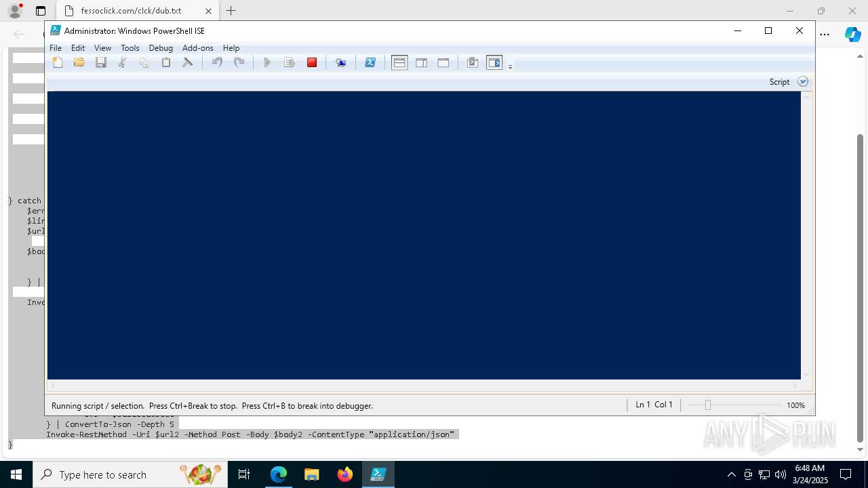Open the Tools menu
Viewport: 868px width, 488px height.
(x=130, y=48)
